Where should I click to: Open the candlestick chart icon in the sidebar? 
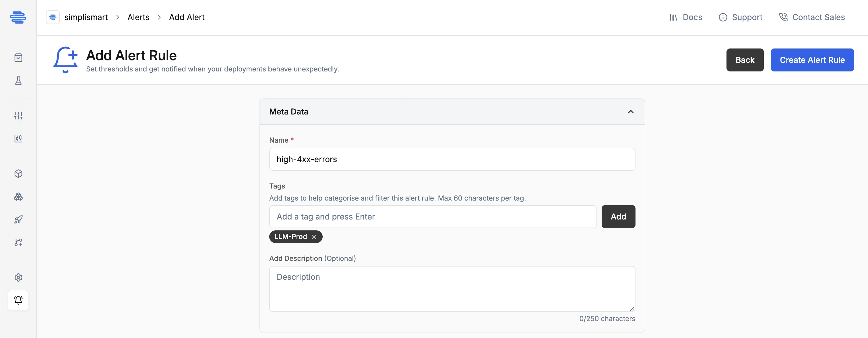click(18, 139)
